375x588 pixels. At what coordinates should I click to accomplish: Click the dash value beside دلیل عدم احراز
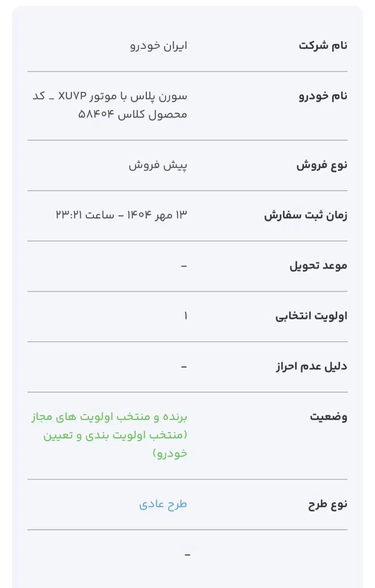(184, 367)
